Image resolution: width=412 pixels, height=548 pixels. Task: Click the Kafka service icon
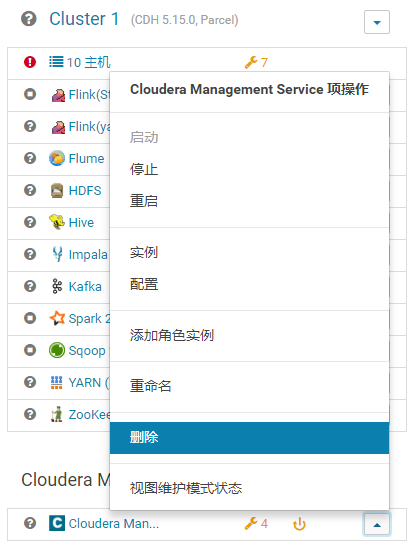[57, 287]
